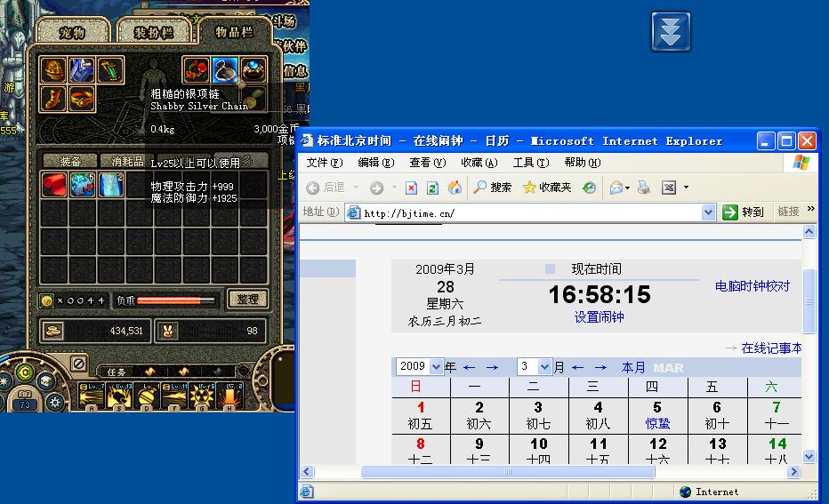Open the 工具(T) menu

pos(531,163)
